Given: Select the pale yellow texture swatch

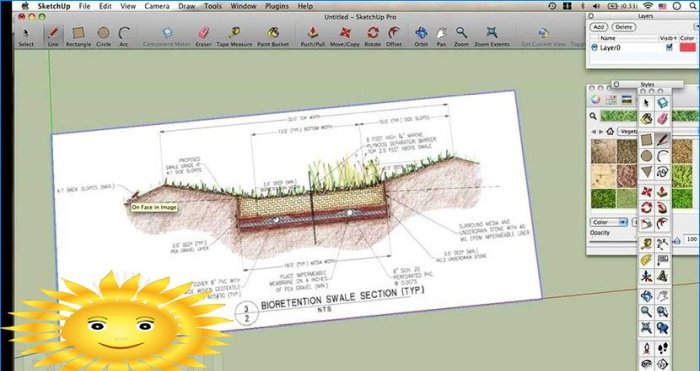Looking at the screenshot, I should click(604, 176).
